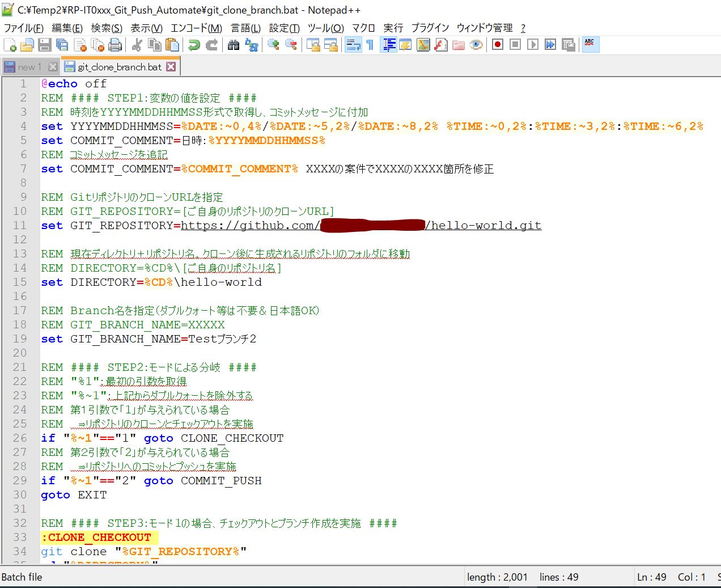
Task: Toggle the indent guide button
Action: point(389,45)
